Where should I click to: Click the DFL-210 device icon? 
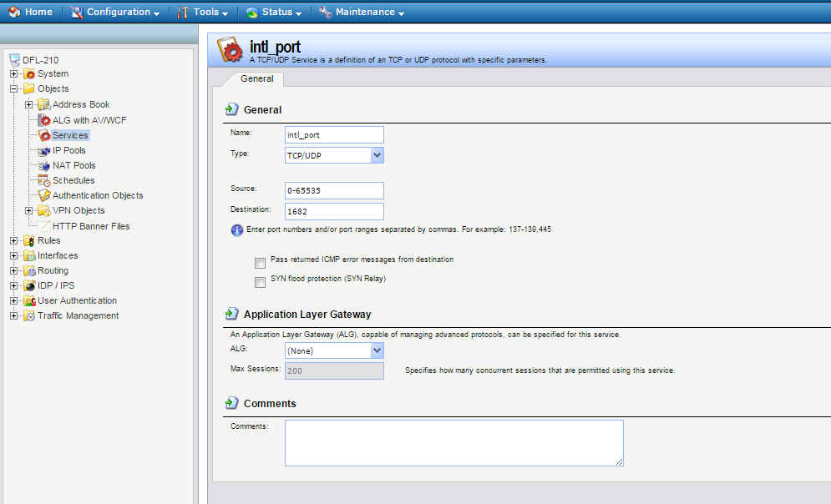(14, 59)
